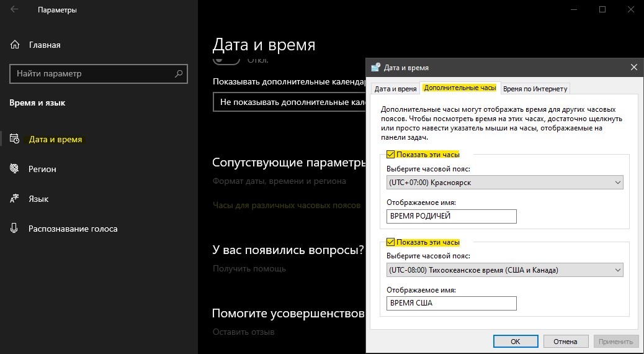Click the Дата и время calendar-clock sidebar icon
This screenshot has width=644, height=354.
(14, 139)
